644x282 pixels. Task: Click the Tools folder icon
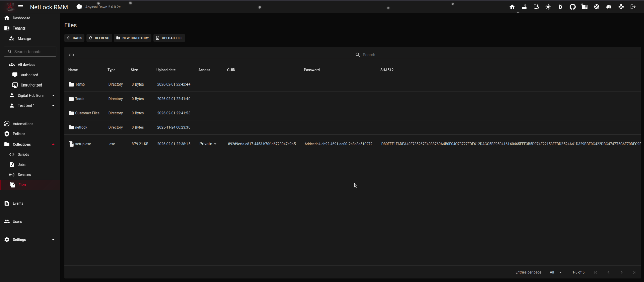tap(71, 99)
